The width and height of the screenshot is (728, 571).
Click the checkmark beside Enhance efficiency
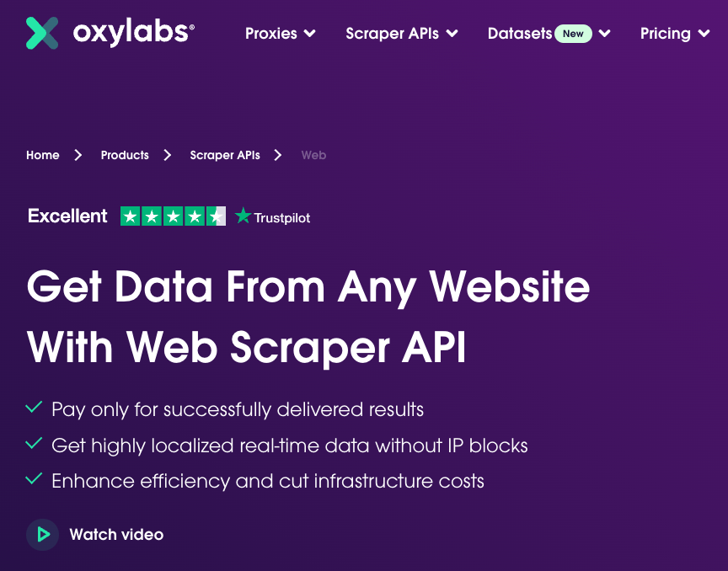click(34, 480)
